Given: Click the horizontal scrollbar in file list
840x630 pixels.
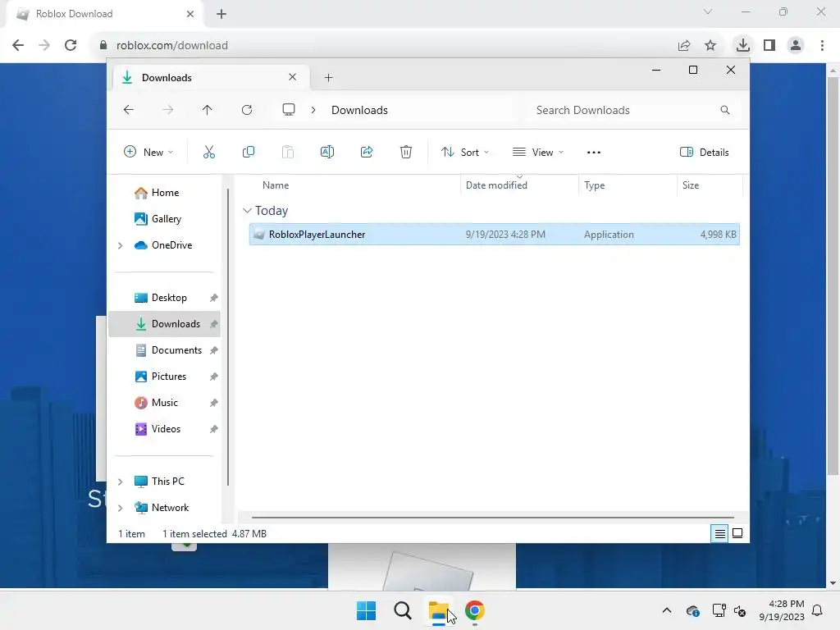Looking at the screenshot, I should point(492,518).
